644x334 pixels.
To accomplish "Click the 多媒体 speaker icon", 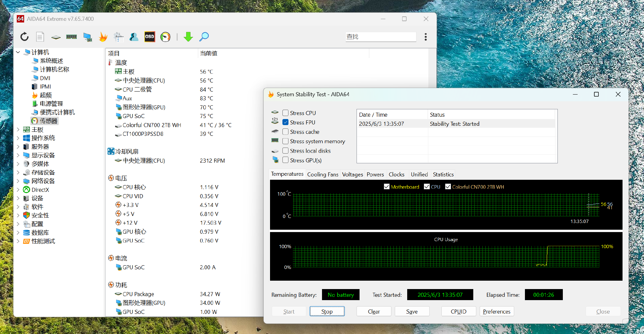I will point(26,164).
